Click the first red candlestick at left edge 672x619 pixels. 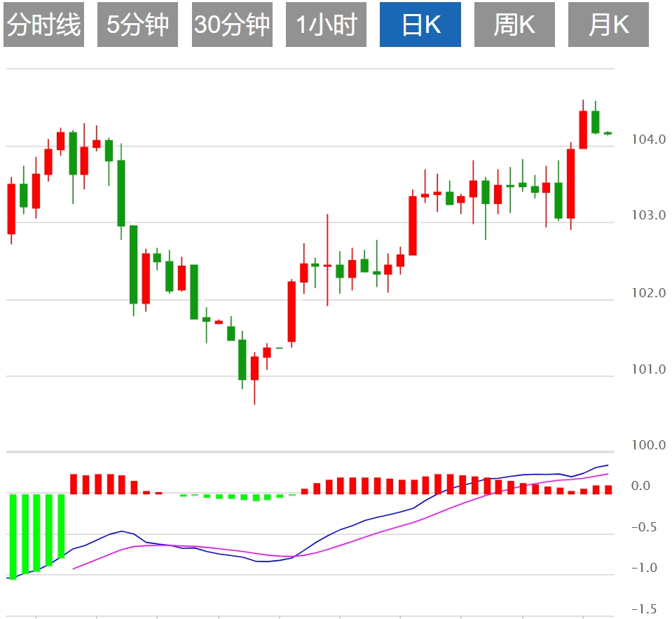point(11,209)
